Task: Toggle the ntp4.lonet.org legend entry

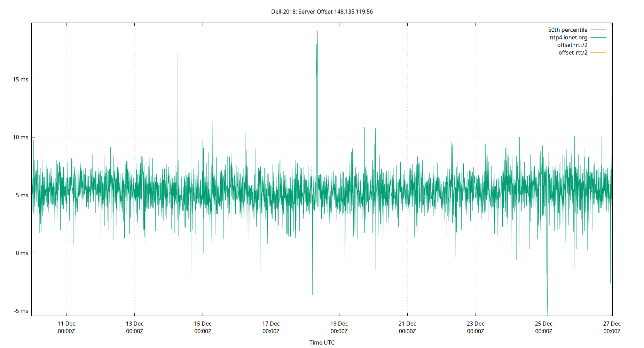Action: 569,37
